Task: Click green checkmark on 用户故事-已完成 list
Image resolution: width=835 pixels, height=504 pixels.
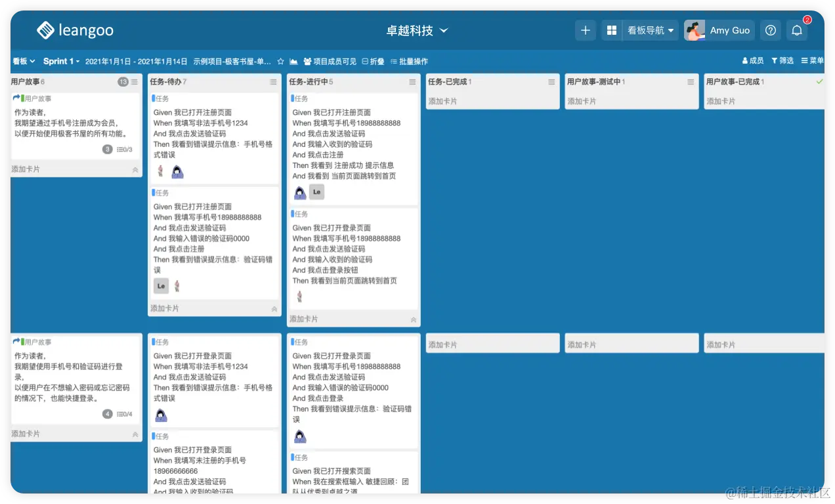Action: 819,81
